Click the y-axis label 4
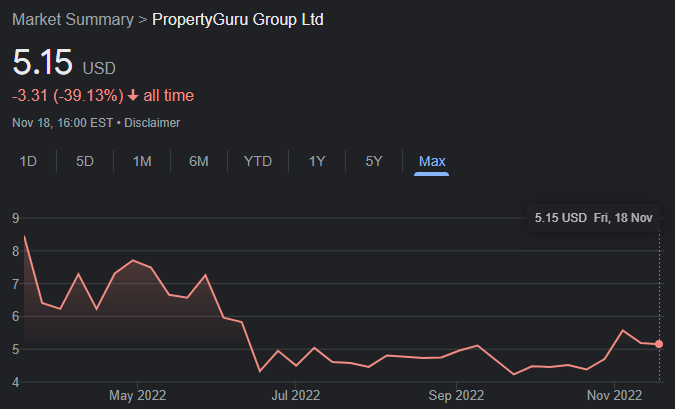Image resolution: width=675 pixels, height=409 pixels. pos(16,382)
